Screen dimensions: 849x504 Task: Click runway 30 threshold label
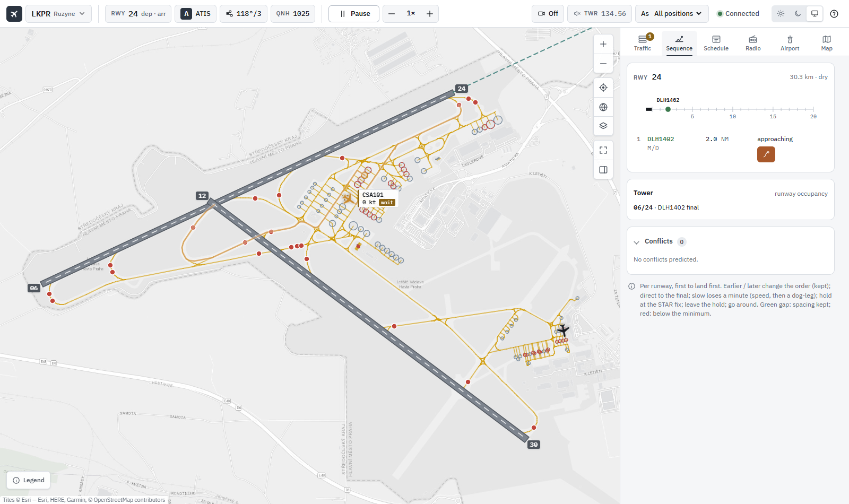[534, 445]
